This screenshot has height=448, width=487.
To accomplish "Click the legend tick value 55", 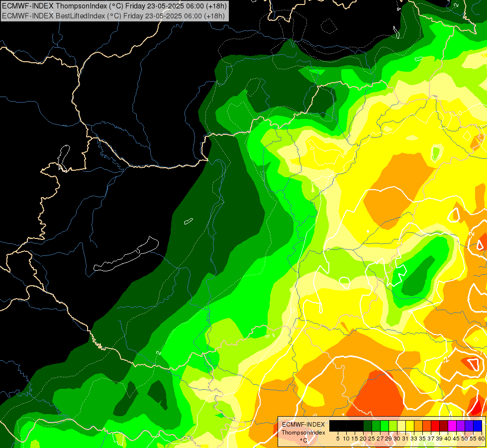I will (473, 439).
